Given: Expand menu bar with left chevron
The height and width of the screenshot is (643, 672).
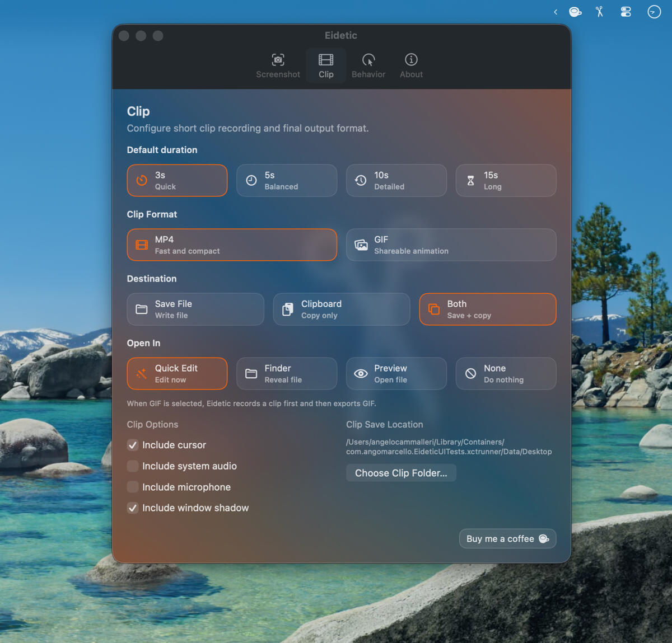Looking at the screenshot, I should [556, 12].
